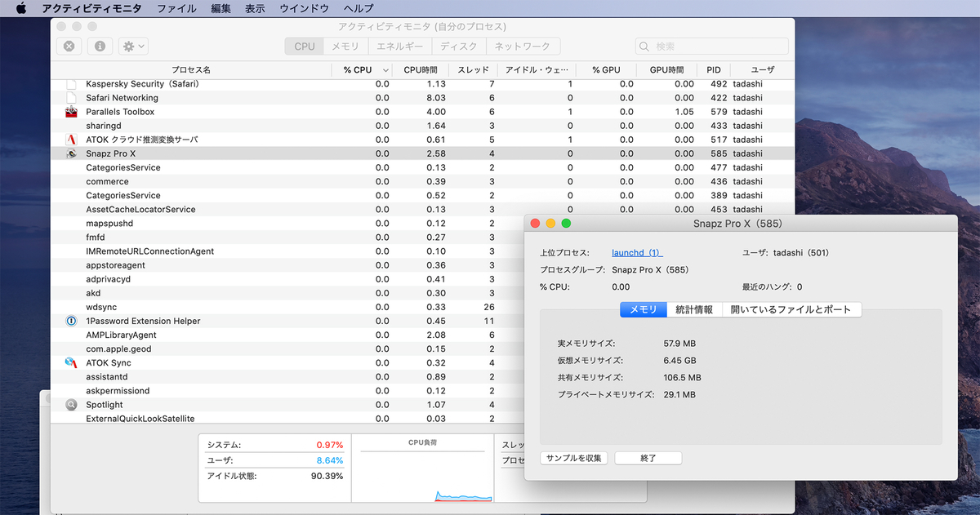Select 開いているファイルとポート tab

pyautogui.click(x=791, y=309)
